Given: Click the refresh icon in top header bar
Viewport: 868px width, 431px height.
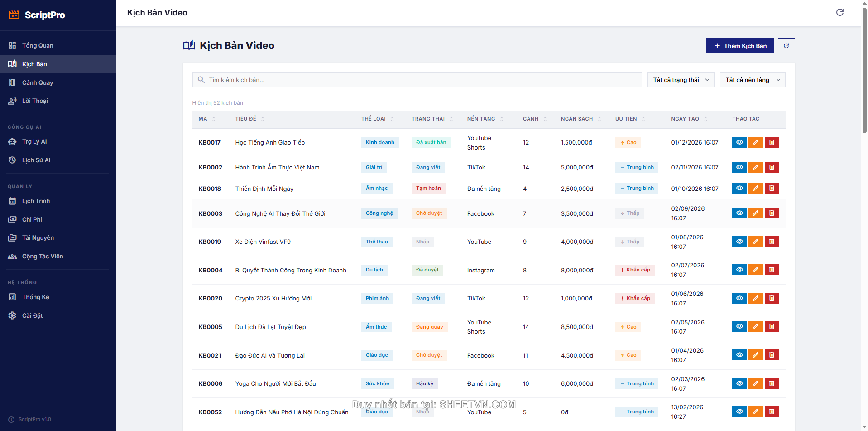Looking at the screenshot, I should 839,13.
